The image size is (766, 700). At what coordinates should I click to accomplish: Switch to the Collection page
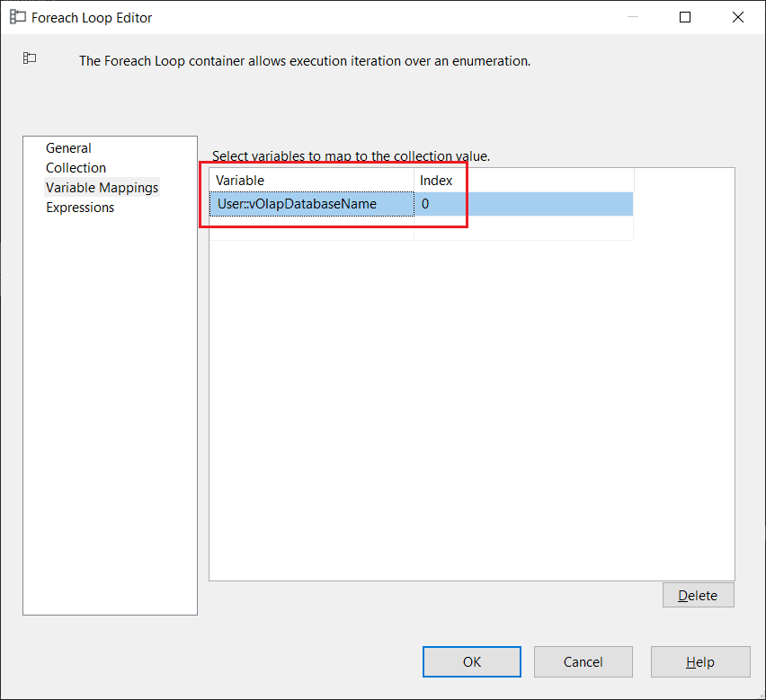pyautogui.click(x=76, y=168)
